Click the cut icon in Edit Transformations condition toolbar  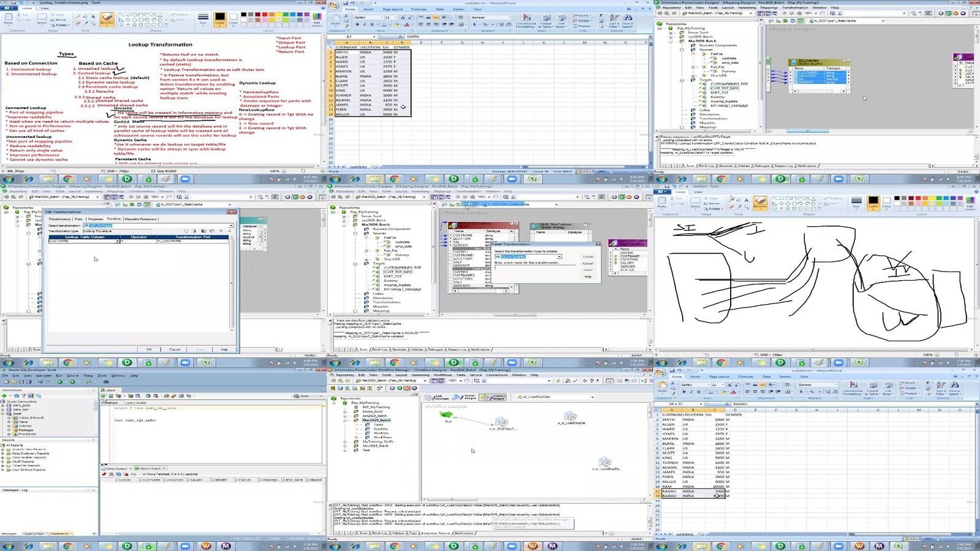click(195, 231)
